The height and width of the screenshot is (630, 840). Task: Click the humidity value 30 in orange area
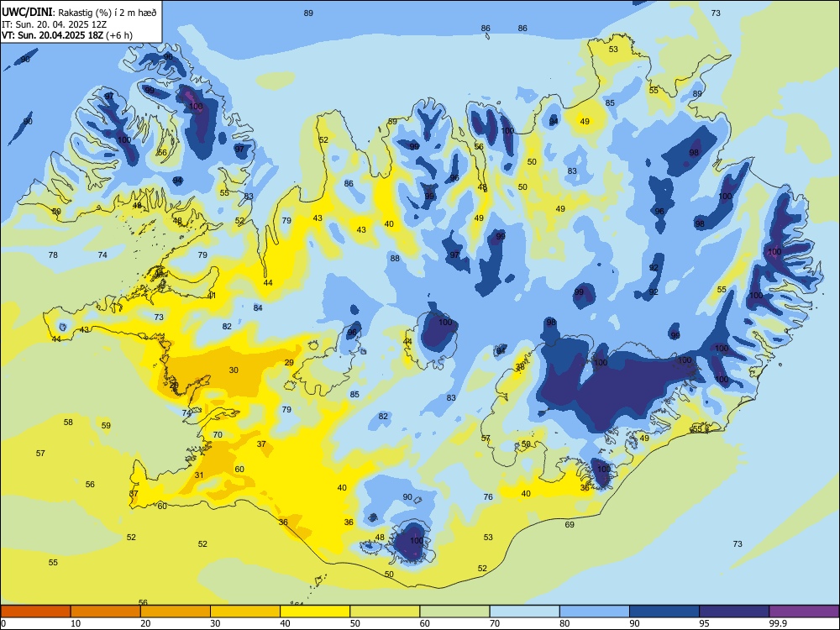point(234,370)
